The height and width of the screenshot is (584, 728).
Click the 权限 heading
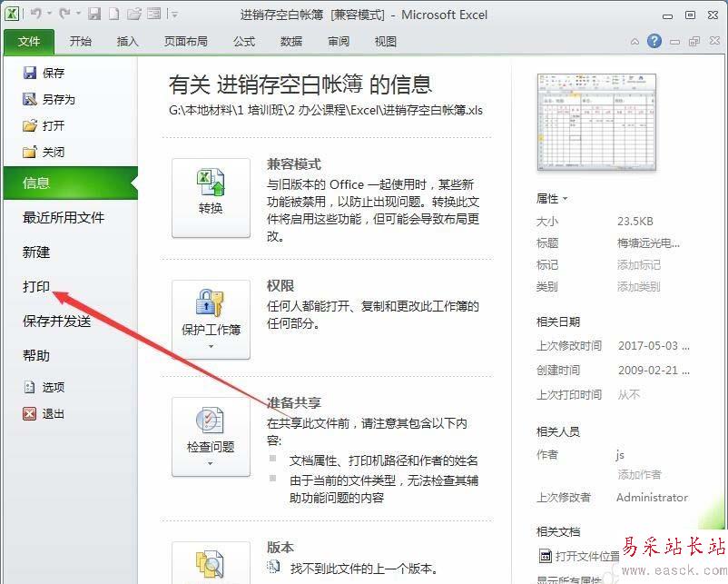coord(280,285)
